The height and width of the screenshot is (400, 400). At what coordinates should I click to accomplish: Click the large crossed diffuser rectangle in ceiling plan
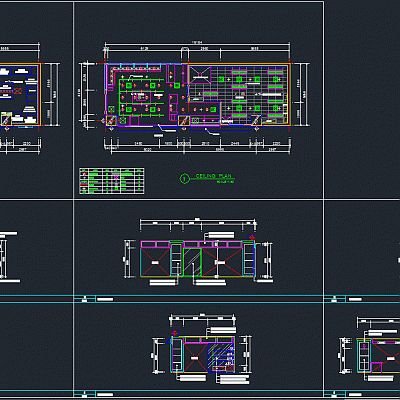[200, 75]
